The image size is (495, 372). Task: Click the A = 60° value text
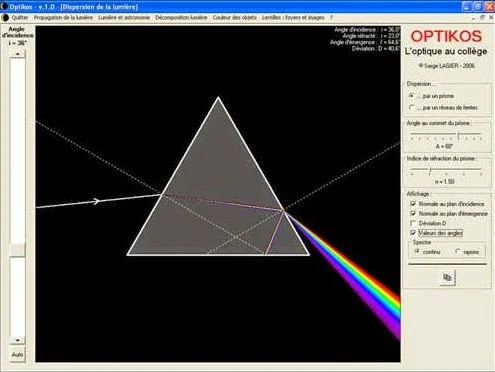click(444, 146)
